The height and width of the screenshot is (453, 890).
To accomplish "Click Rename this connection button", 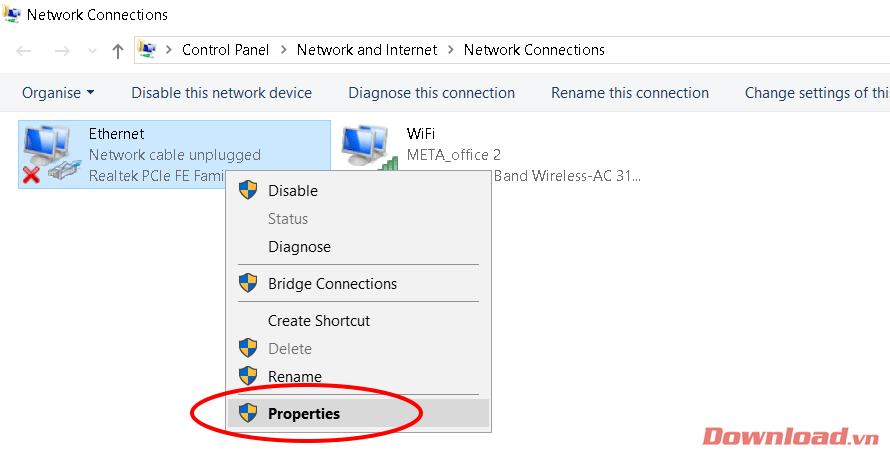I will pyautogui.click(x=629, y=93).
